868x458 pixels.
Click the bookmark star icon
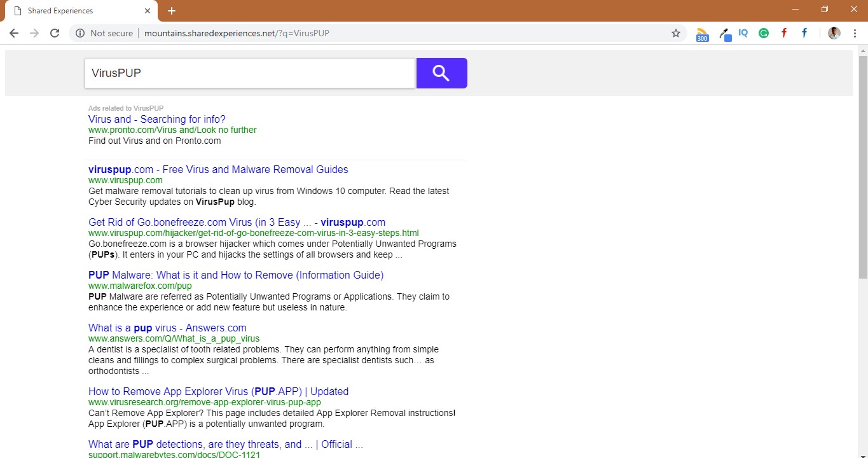(x=675, y=33)
